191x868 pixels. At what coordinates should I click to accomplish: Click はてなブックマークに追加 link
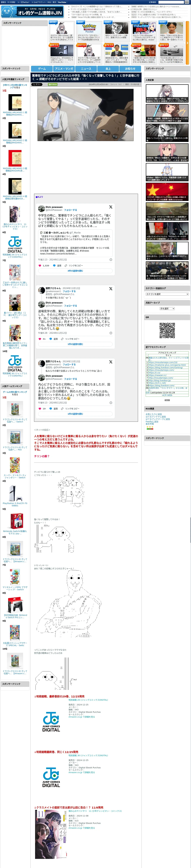158,419
